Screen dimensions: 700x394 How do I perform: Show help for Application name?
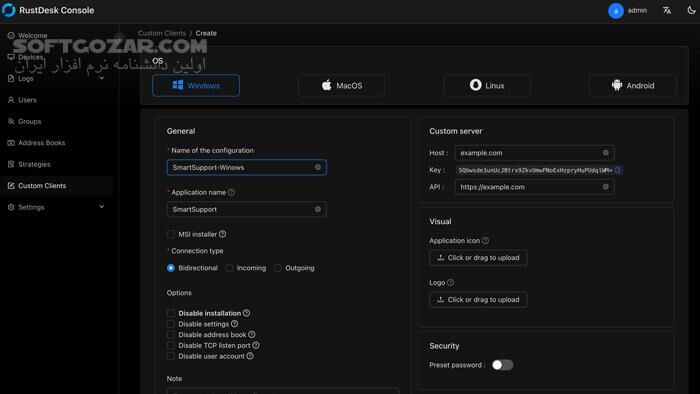click(231, 192)
